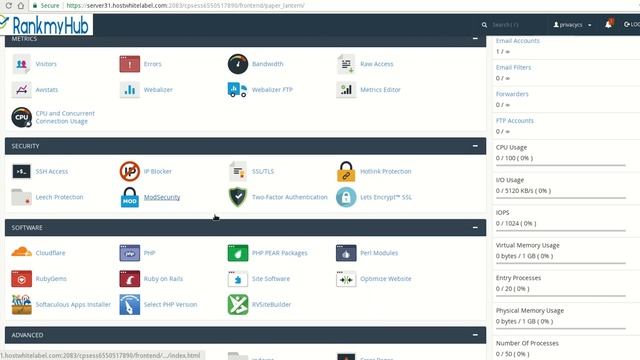Click the Forwarders statistics link
This screenshot has width=640, height=360.
[512, 94]
